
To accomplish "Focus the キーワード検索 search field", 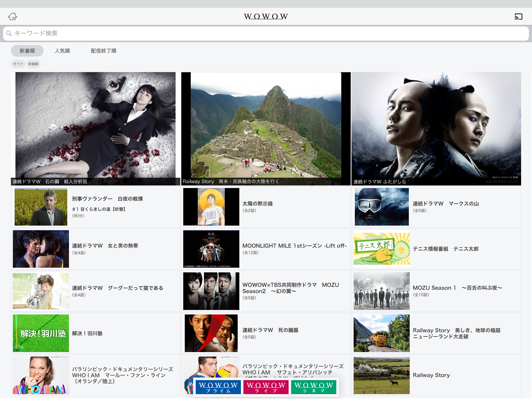I will pos(266,33).
